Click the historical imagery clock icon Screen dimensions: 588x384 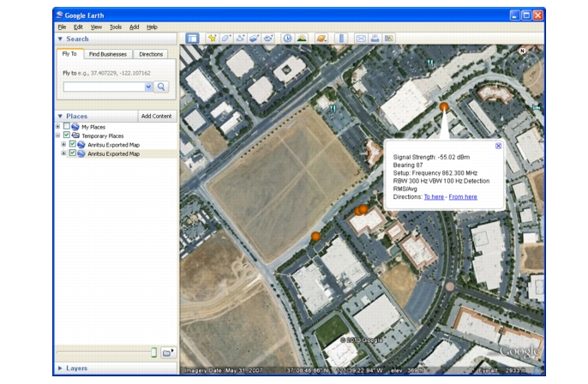tap(287, 39)
